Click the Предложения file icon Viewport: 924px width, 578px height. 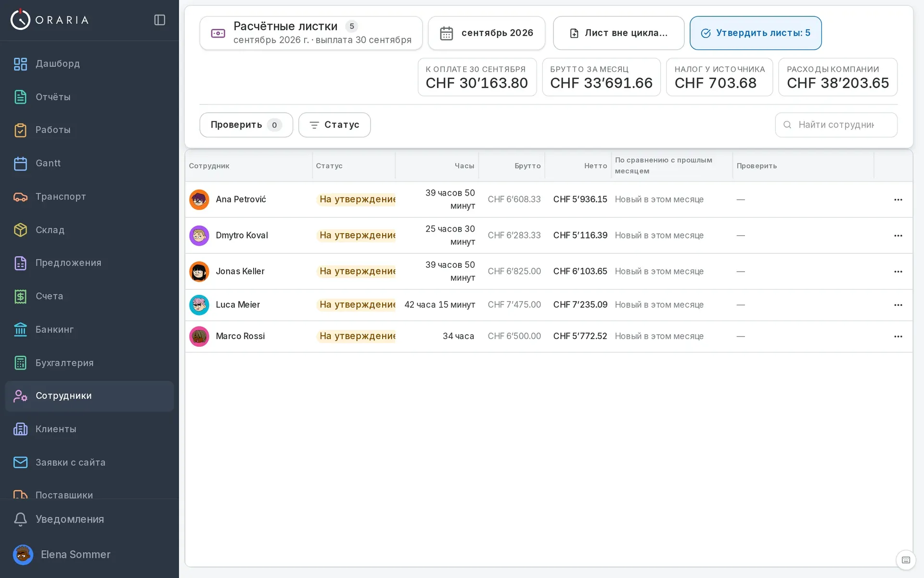point(20,263)
